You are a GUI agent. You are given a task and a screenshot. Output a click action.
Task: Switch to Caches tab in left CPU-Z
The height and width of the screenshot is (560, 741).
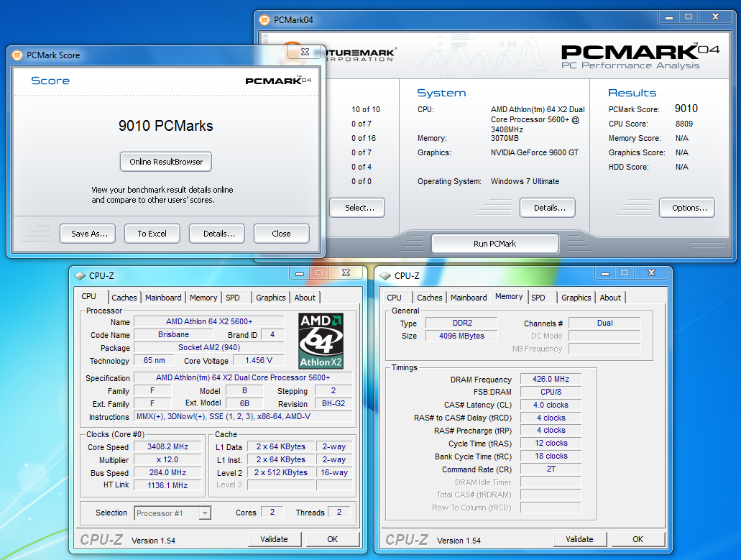pyautogui.click(x=124, y=298)
